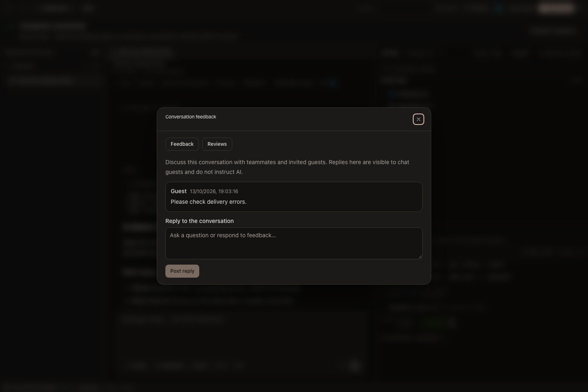Click the 'Reply to the conversation' label
Viewport: 588px width, 392px height.
click(200, 221)
